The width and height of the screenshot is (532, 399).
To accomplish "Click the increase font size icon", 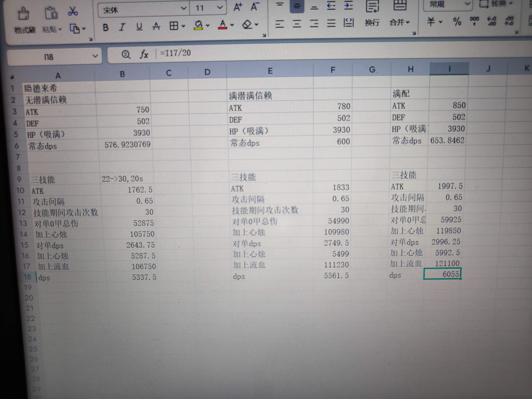I will pos(238,7).
